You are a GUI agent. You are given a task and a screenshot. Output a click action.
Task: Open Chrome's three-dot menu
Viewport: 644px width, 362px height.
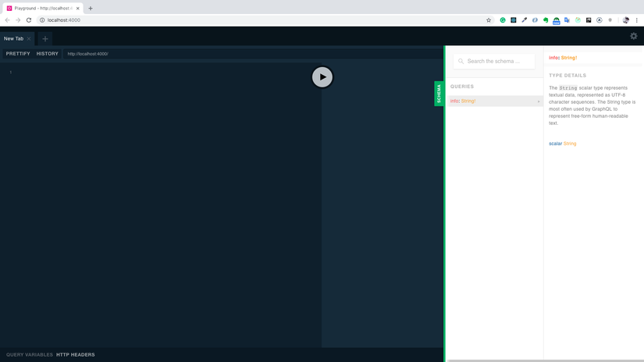(637, 20)
